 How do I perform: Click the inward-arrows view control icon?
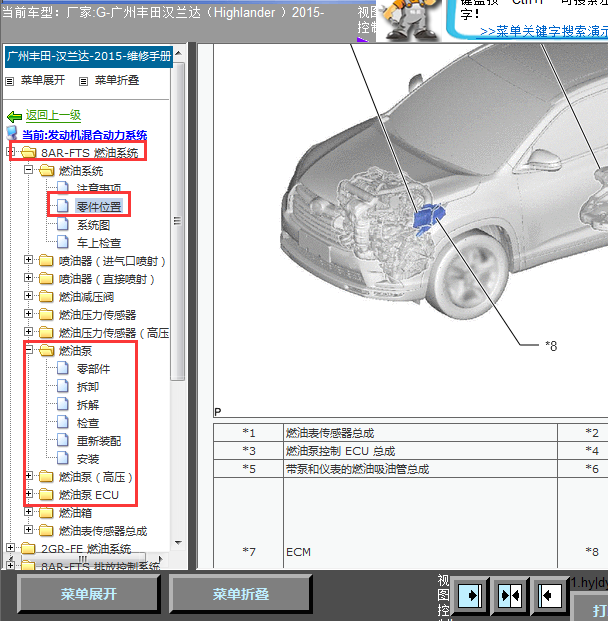(510, 595)
